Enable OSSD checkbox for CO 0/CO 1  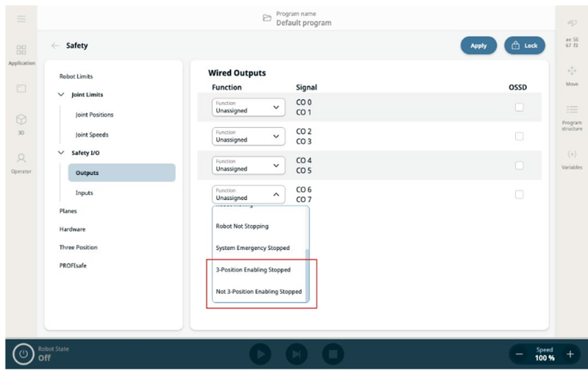[x=519, y=107]
